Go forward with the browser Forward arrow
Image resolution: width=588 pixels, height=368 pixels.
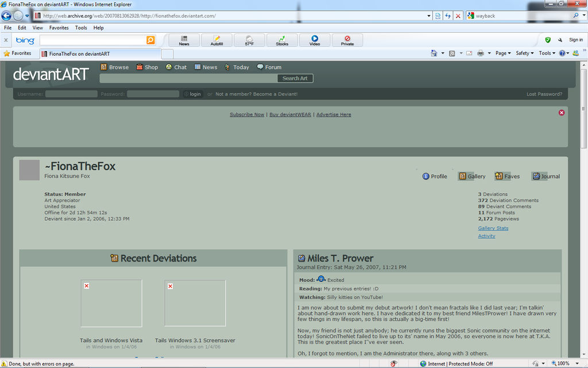coord(18,16)
